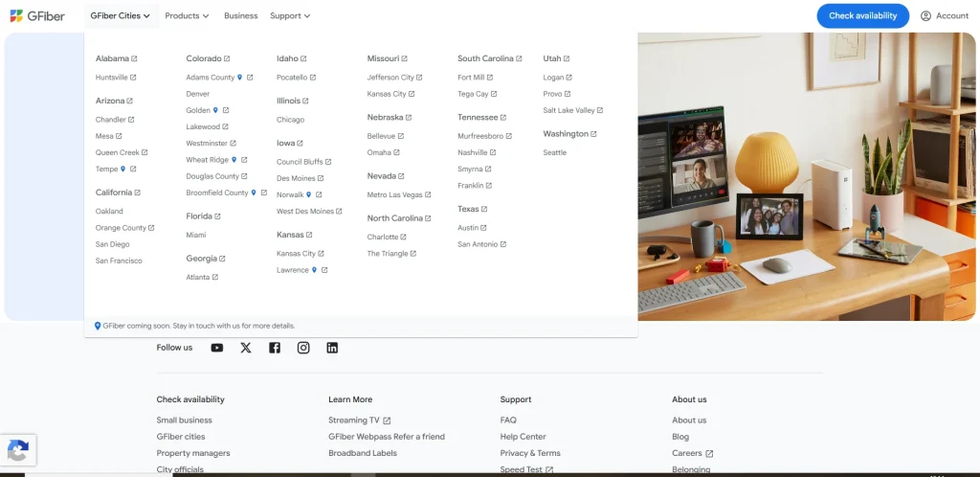
Task: Open the Atlanta city link
Action: [x=197, y=277]
